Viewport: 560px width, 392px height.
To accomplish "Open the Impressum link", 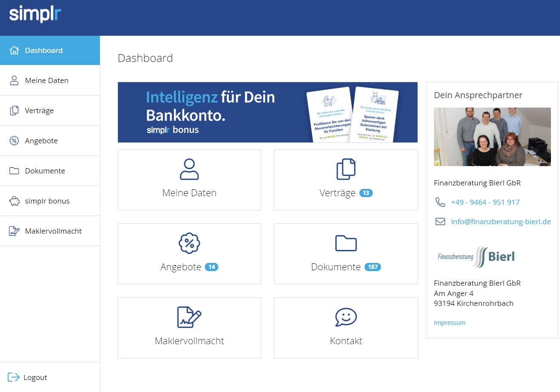I will [450, 323].
